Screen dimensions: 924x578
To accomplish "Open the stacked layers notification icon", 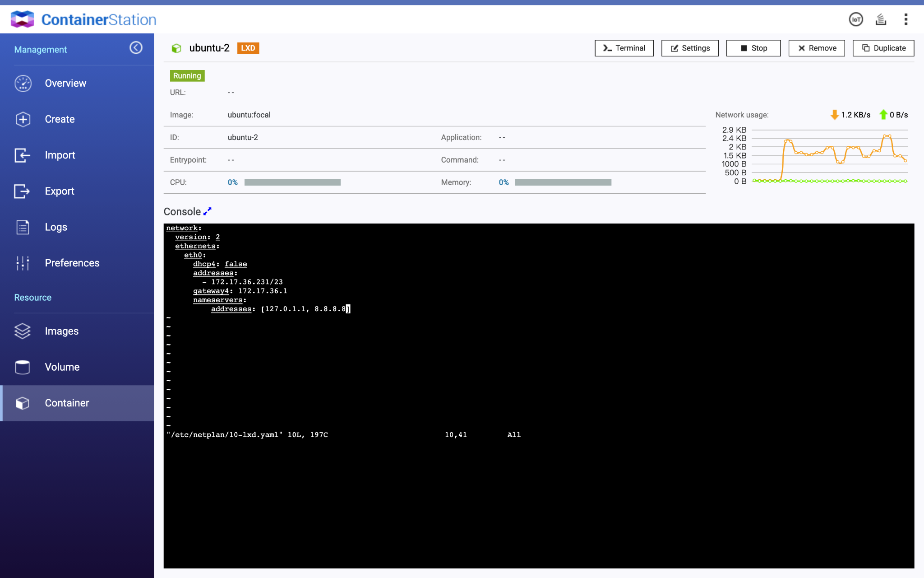I will point(881,19).
